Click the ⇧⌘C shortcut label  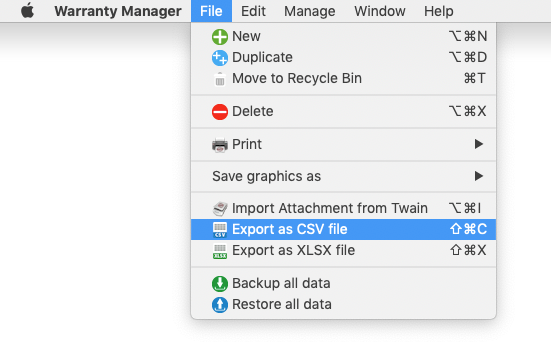point(468,229)
